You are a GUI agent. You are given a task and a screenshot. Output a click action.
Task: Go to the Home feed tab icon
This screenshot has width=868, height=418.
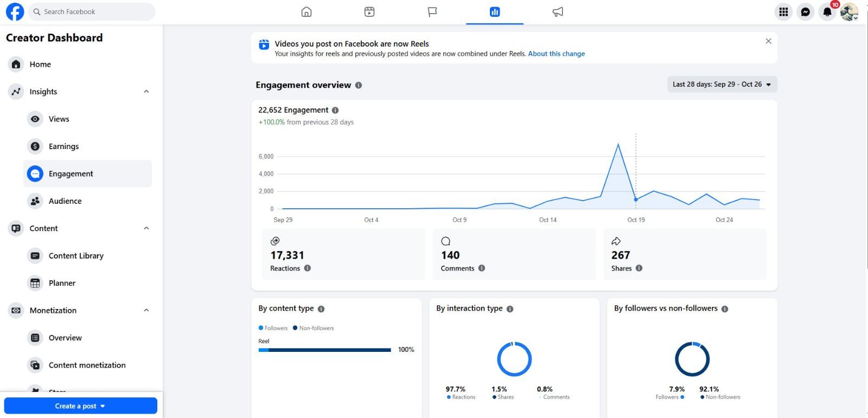[307, 12]
